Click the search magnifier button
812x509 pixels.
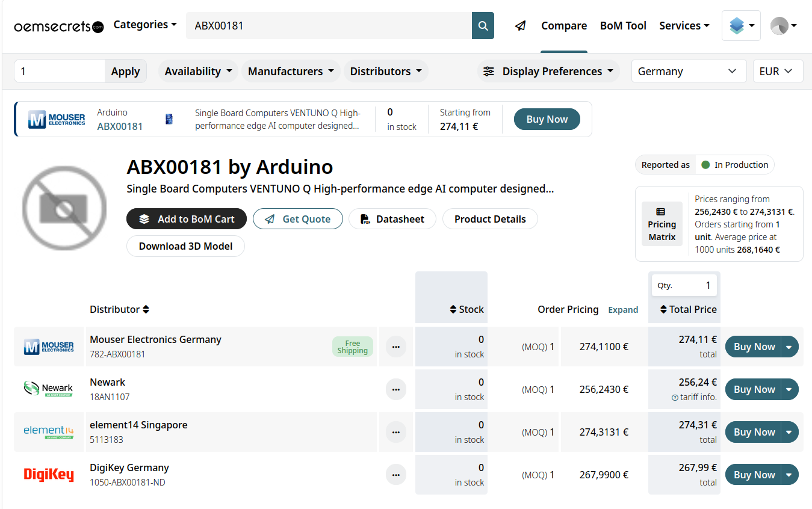[483, 26]
